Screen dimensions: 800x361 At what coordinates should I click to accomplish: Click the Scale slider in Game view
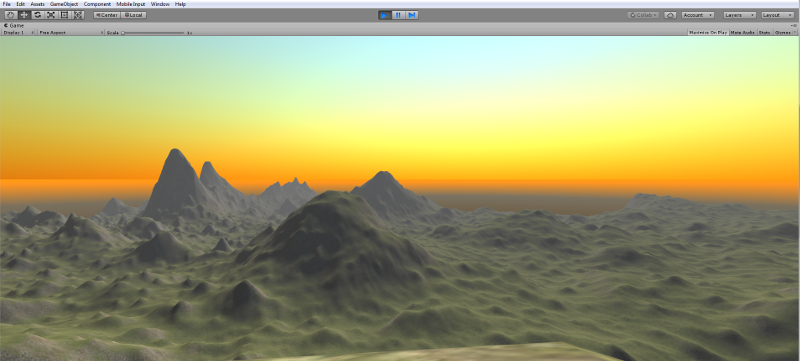click(153, 33)
